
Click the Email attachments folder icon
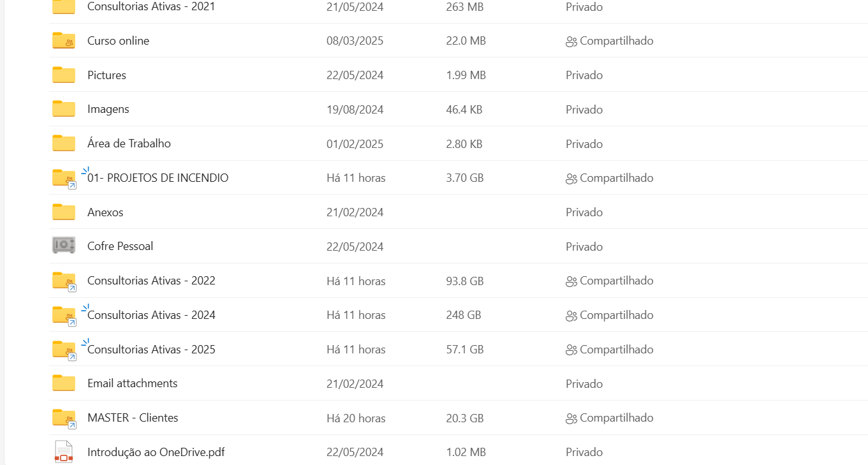tap(64, 383)
